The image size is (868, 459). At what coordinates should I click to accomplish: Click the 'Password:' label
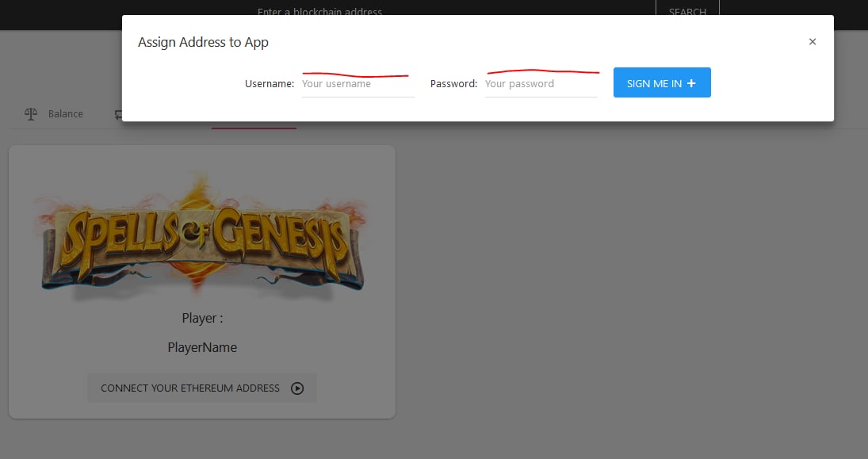coord(453,83)
